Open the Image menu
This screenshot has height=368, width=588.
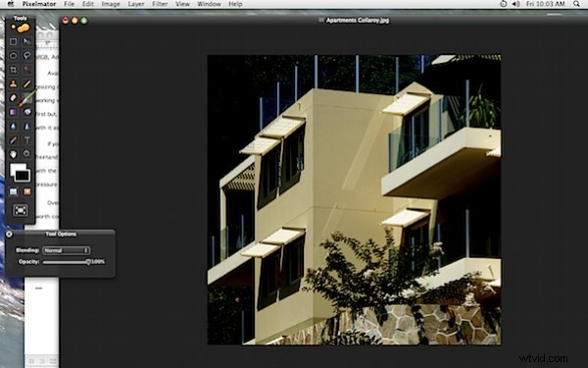pyautogui.click(x=111, y=4)
